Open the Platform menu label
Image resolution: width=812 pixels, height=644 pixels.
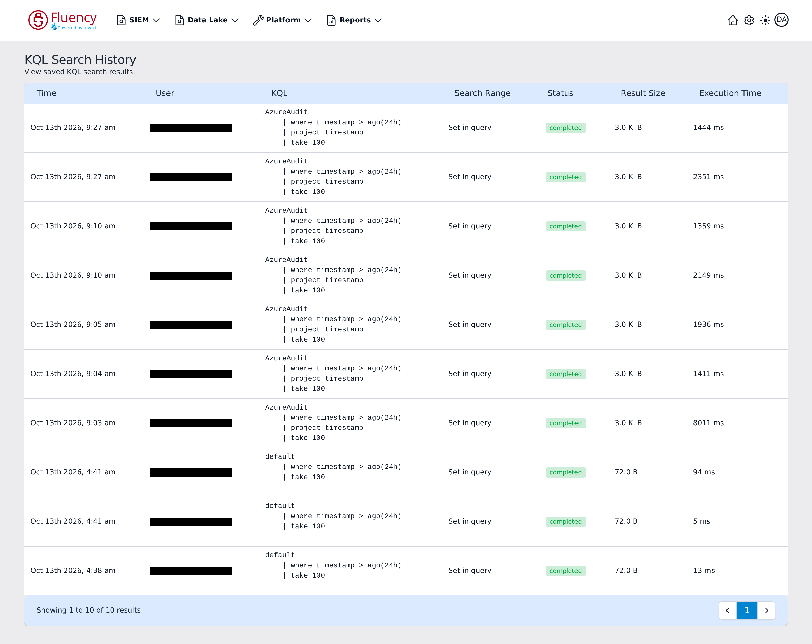284,20
